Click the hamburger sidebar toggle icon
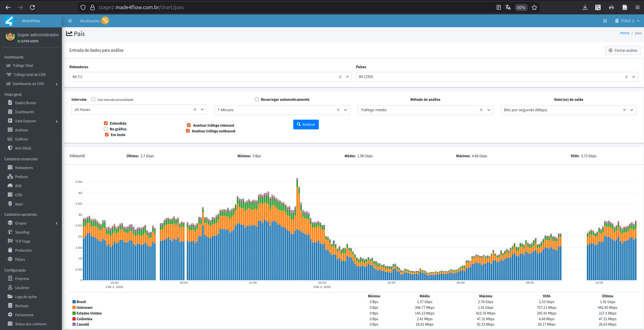644x330 pixels. coord(70,21)
